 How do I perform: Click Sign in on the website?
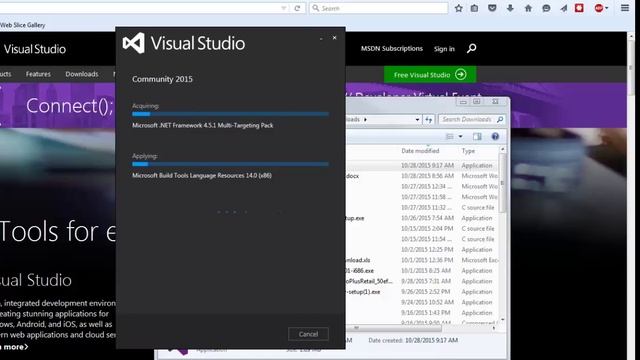tap(444, 49)
